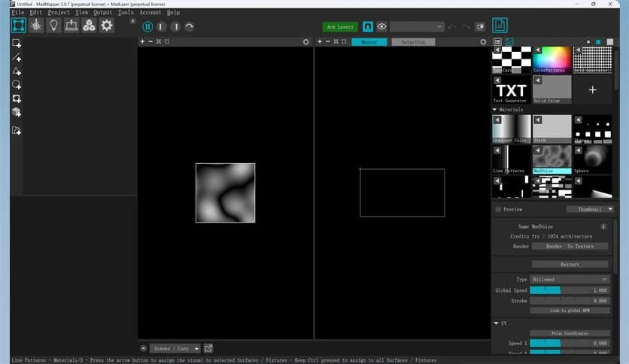Zoom in on the right output view
The image size is (629, 364).
(x=320, y=41)
